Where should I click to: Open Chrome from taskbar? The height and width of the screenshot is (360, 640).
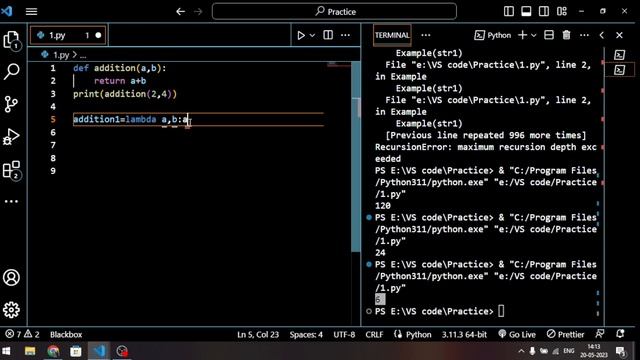click(53, 351)
